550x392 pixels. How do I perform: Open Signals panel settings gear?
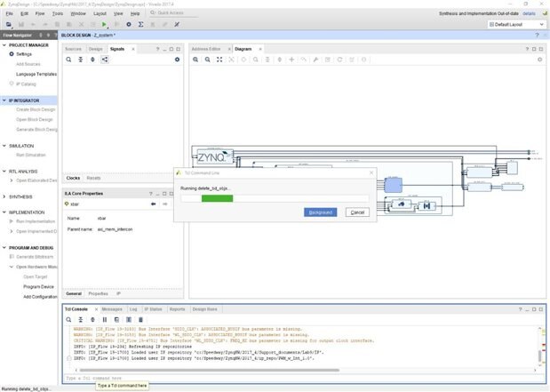point(177,60)
